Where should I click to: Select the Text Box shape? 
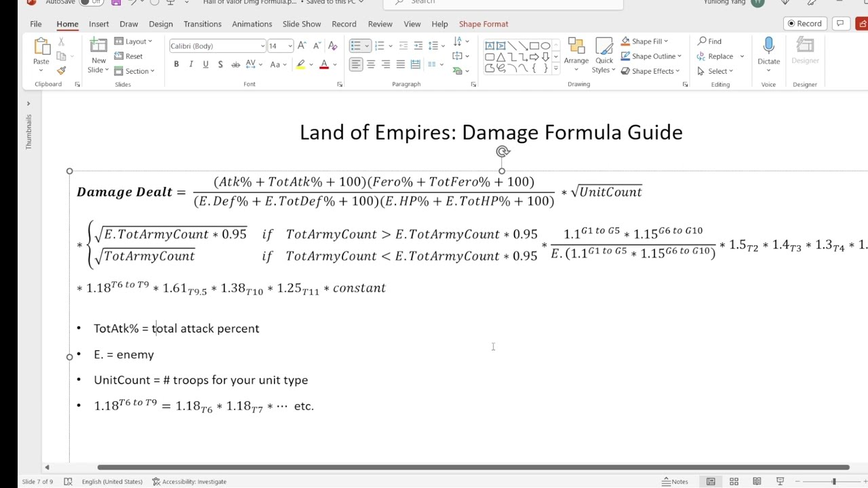click(x=490, y=46)
